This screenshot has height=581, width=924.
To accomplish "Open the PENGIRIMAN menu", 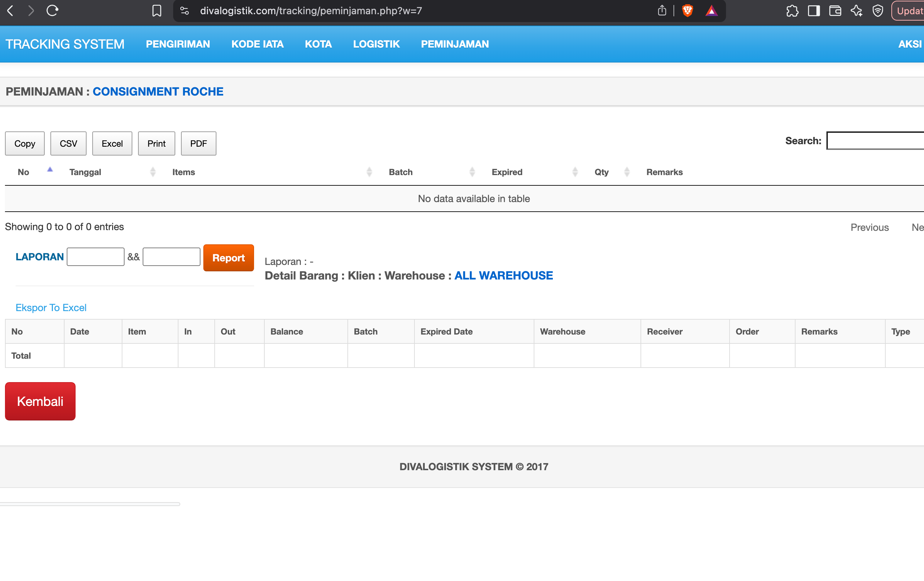I will [178, 44].
